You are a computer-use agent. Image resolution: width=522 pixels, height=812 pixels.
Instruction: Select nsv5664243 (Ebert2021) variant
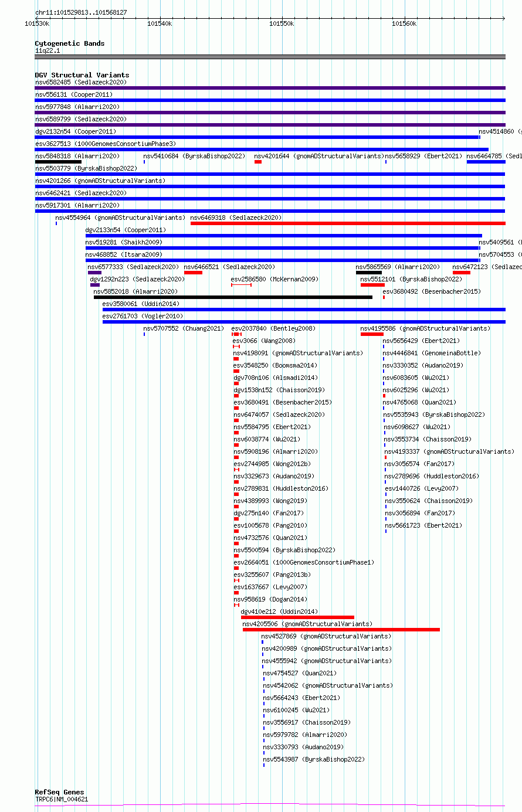click(301, 698)
